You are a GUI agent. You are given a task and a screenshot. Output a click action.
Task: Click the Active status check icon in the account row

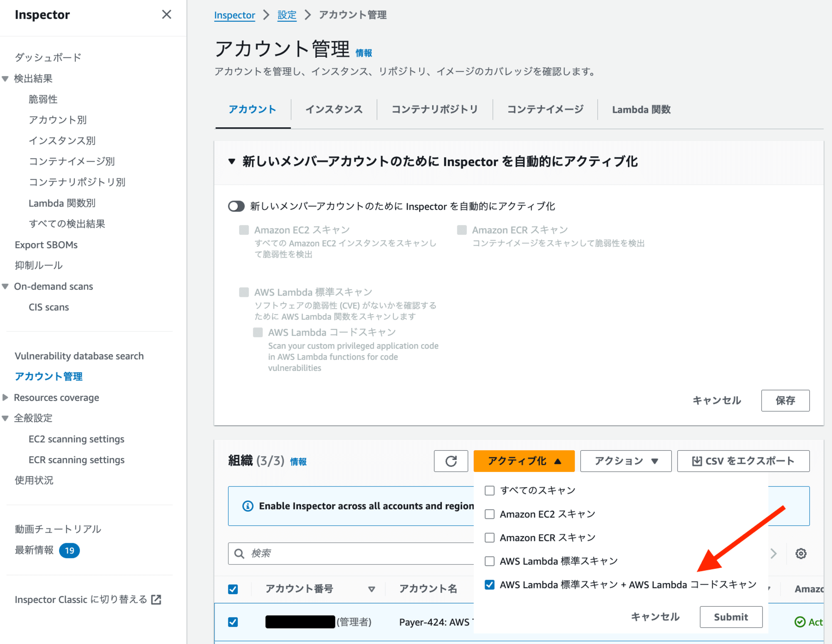[800, 622]
